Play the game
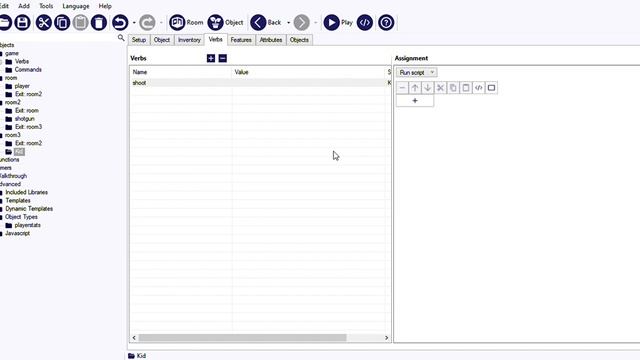 click(338, 22)
